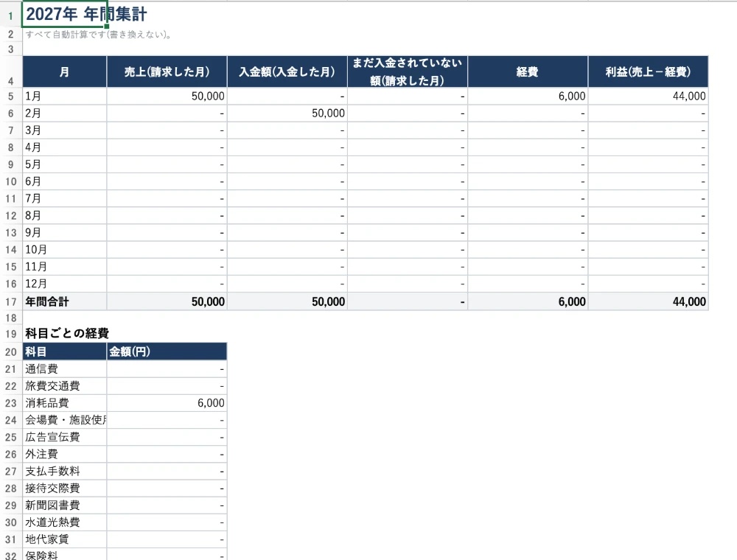Select the '経費' header cell

click(528, 72)
